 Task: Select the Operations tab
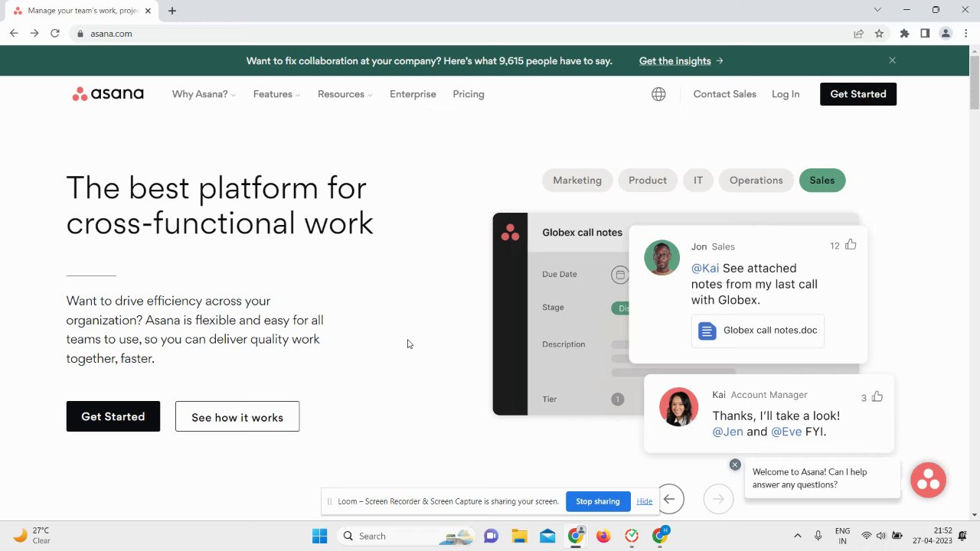(x=756, y=181)
